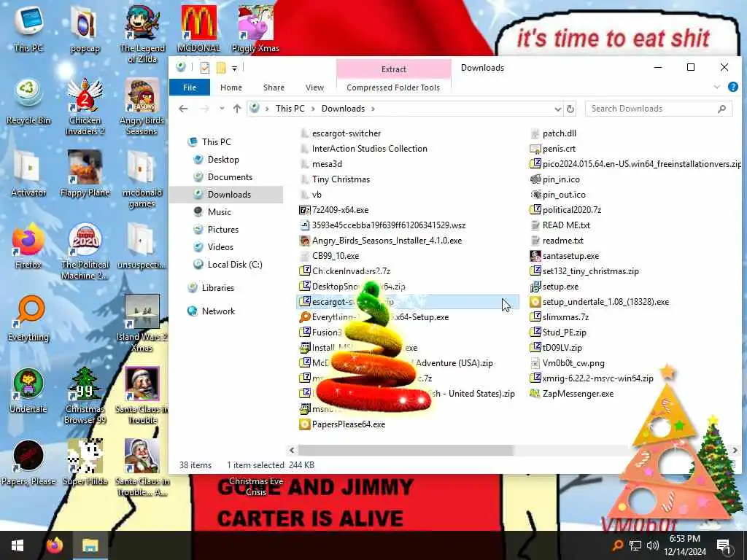Viewport: 747px width, 560px height.
Task: Open mcdonald games folder on desktop
Action: click(142, 179)
